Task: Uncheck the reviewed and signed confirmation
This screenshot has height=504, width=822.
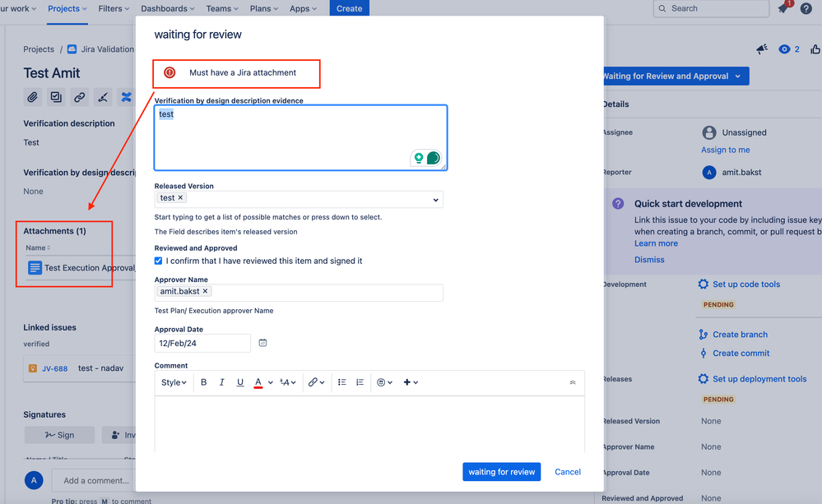Action: (x=158, y=261)
